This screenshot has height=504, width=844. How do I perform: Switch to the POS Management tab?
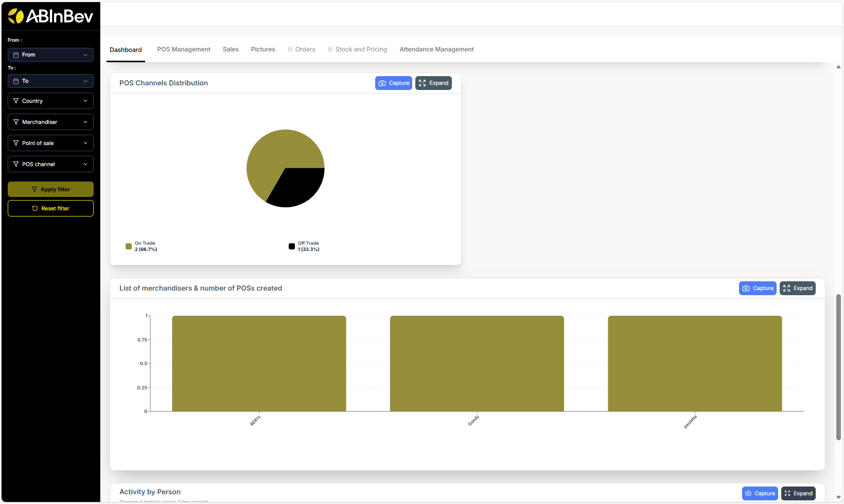[x=183, y=49]
